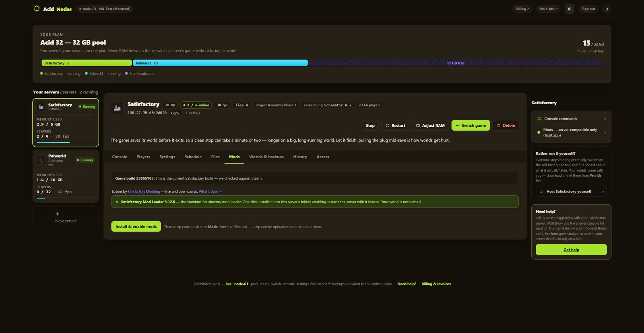The height and width of the screenshot is (333, 644).
Task: Click the Palworld 10 GB pool bar segment
Action: click(220, 63)
